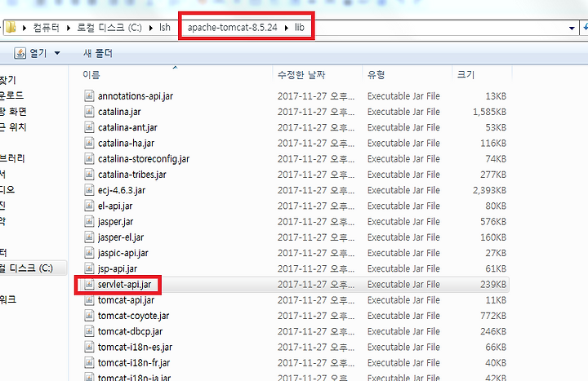Image resolution: width=588 pixels, height=381 pixels.
Task: Click the catalina.jar file icon
Action: tap(89, 112)
